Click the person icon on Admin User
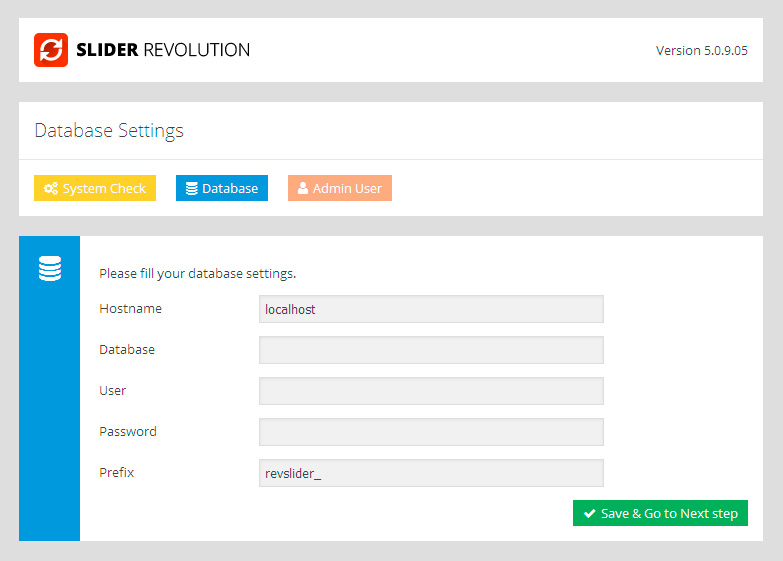Image resolution: width=783 pixels, height=561 pixels. point(303,189)
